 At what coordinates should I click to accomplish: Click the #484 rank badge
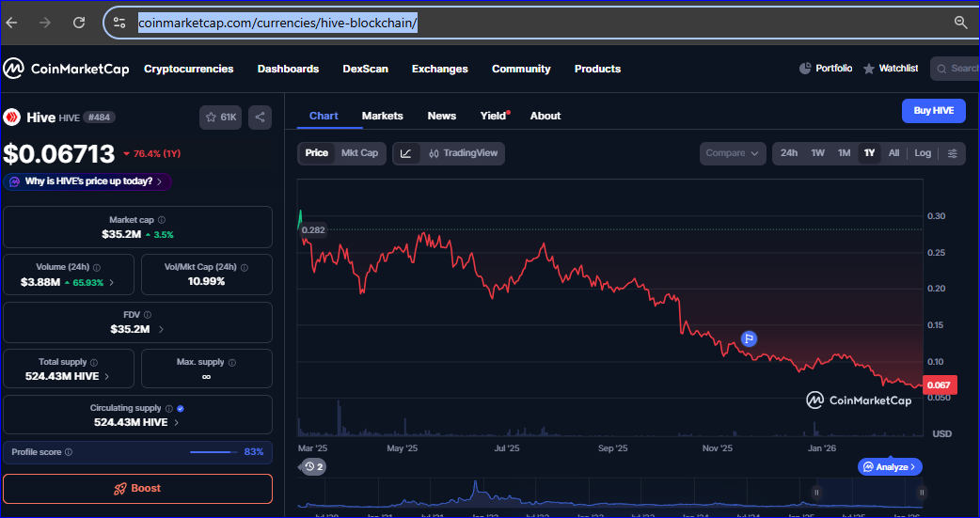[x=99, y=117]
